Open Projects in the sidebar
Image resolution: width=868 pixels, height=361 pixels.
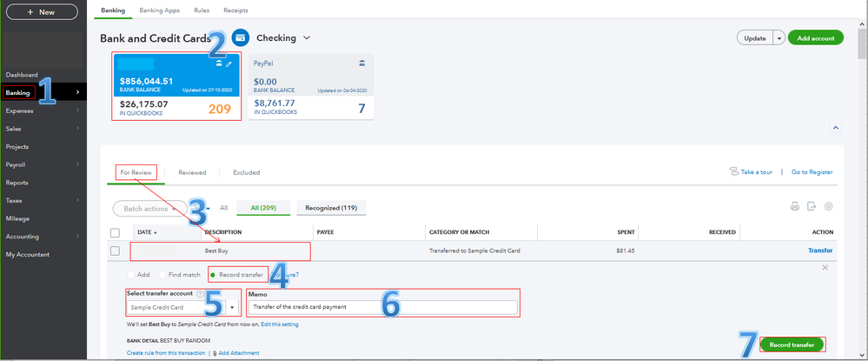[x=17, y=147]
